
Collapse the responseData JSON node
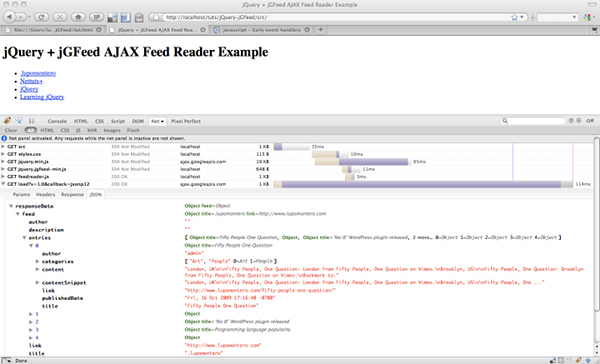[x=11, y=206]
